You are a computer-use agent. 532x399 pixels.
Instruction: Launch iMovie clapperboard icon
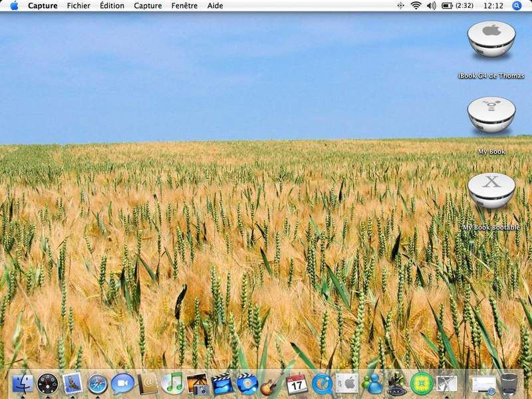pyautogui.click(x=222, y=384)
